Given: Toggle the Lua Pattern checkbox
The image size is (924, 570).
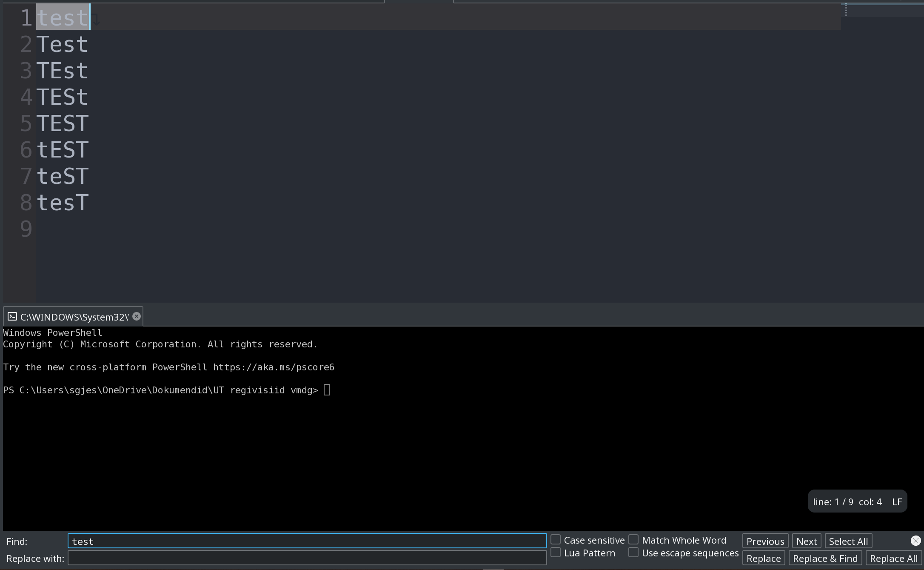Looking at the screenshot, I should pos(555,552).
